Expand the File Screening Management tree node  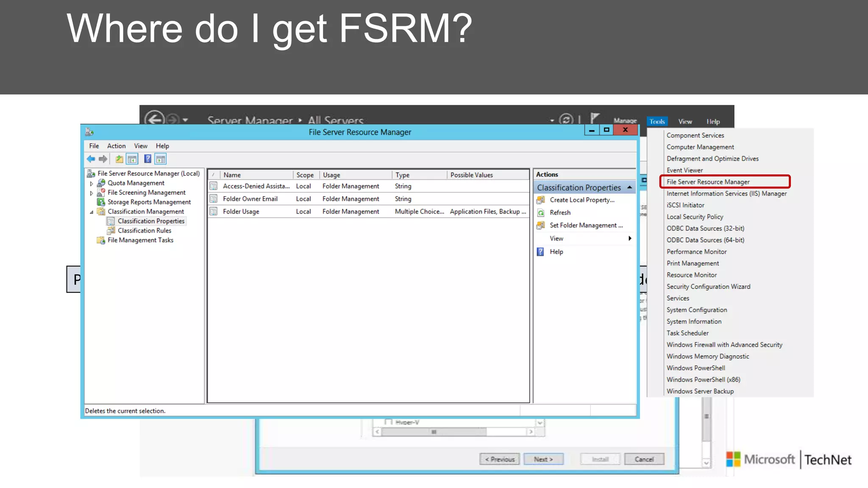(x=92, y=193)
